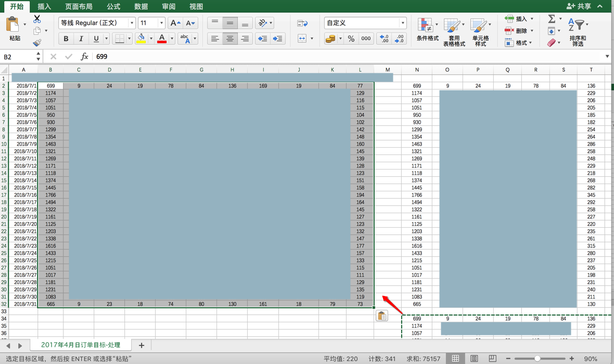Expand the underline style dropdown arrow
Screen dimensions: 614x364
tap(106, 38)
